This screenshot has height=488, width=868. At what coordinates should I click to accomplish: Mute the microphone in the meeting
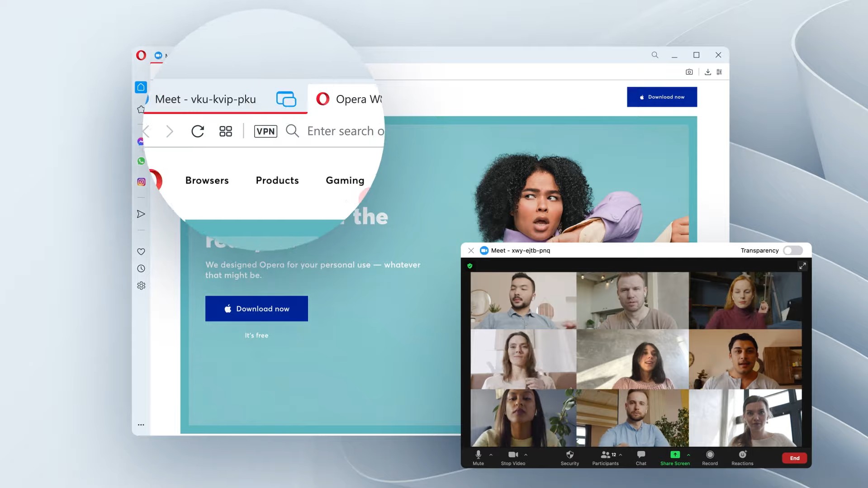tap(478, 458)
